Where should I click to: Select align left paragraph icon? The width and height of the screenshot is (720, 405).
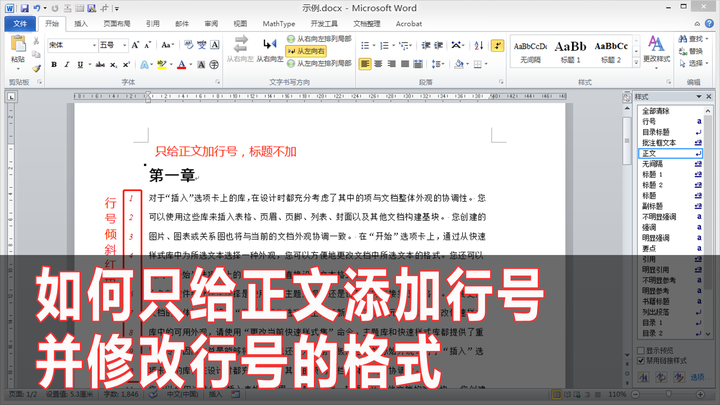[365, 64]
